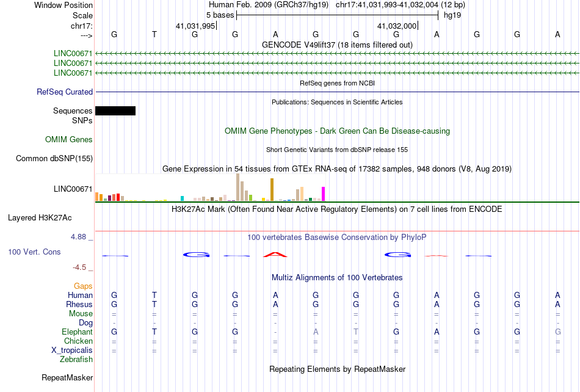Click the cyan bar in GTEx expression chart

click(182, 198)
